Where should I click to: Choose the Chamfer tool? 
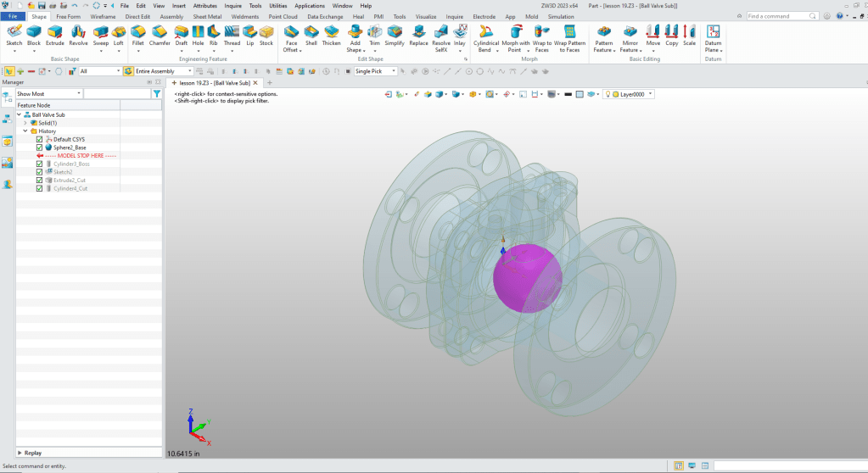pos(160,35)
